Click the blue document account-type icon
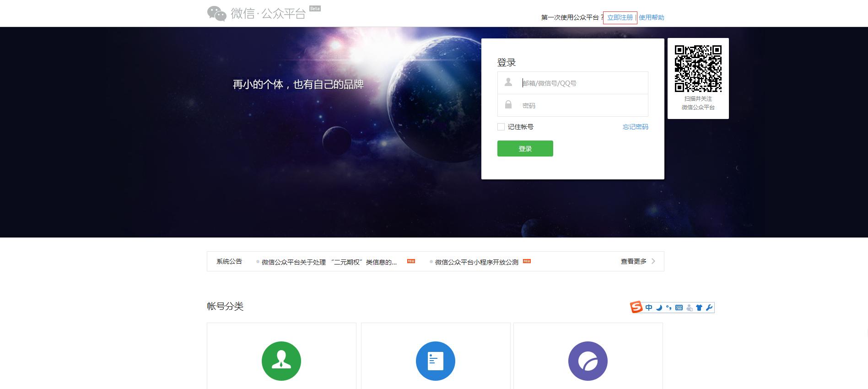The height and width of the screenshot is (389, 868). [x=436, y=361]
